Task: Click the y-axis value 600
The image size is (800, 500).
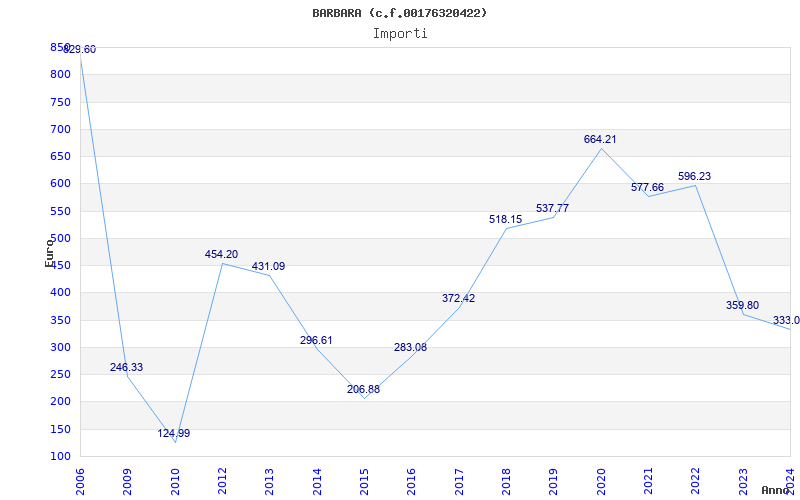Action: pos(60,184)
